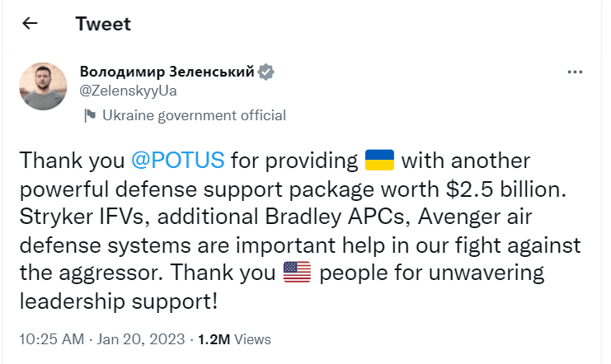611x364 pixels.
Task: Click the display name Володимир Зеленський
Action: [x=167, y=72]
